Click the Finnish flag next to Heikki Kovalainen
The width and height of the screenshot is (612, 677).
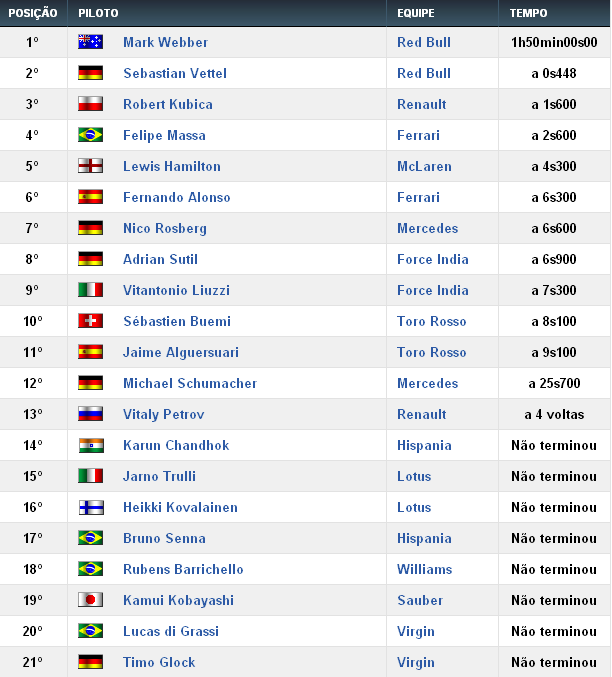(90, 507)
